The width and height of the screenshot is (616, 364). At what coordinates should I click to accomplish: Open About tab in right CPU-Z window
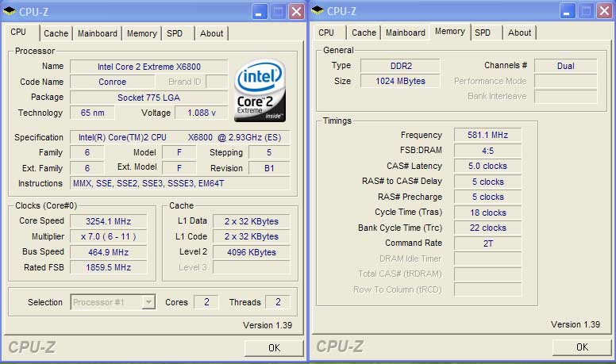pos(519,33)
